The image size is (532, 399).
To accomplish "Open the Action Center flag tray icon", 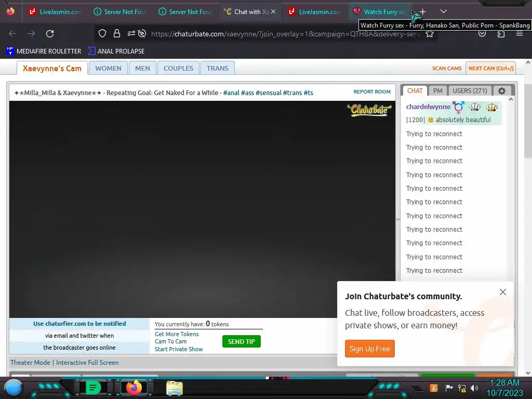I will tap(449, 388).
